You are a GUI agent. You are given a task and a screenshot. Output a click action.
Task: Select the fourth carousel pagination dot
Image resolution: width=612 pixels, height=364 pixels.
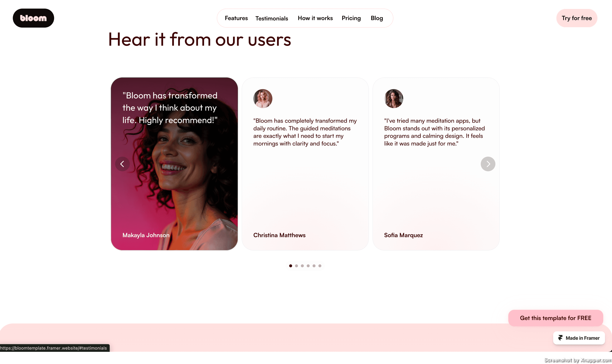(x=308, y=266)
